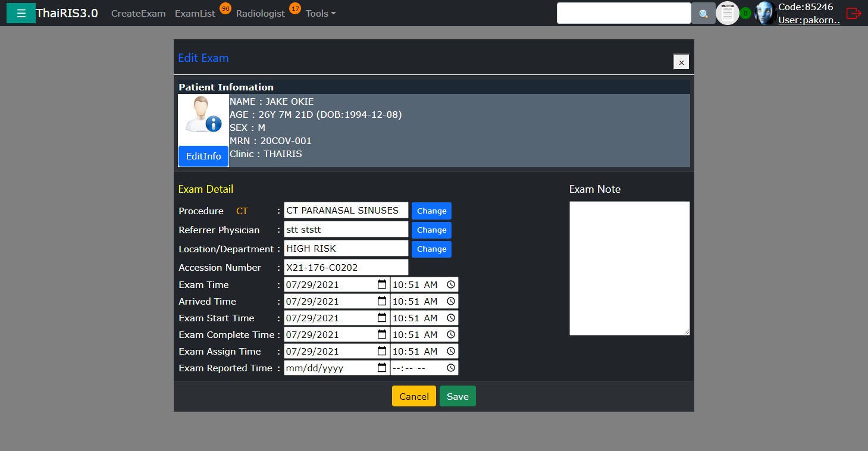Click the hamburger menu icon
The image size is (868, 451).
point(21,13)
